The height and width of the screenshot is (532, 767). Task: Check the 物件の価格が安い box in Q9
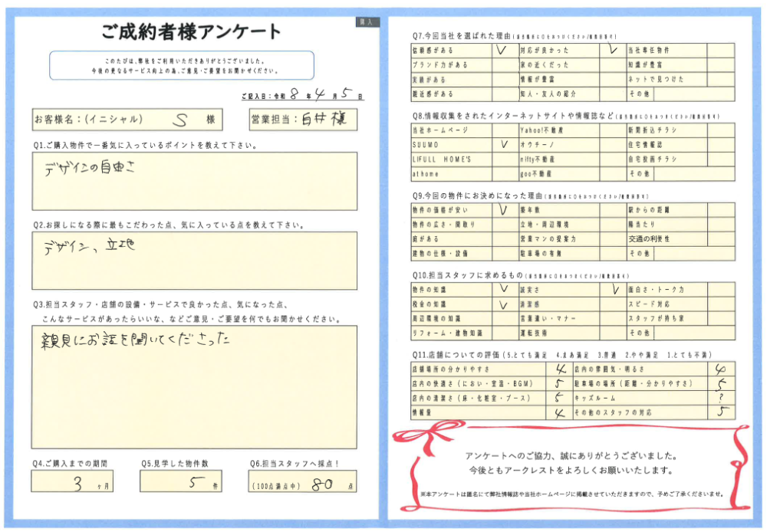point(504,209)
